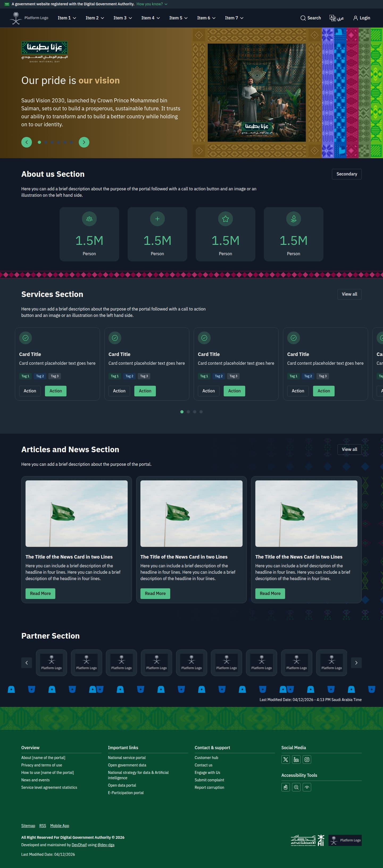
Task: Click the check icon on the fourth service card
Action: point(294,338)
